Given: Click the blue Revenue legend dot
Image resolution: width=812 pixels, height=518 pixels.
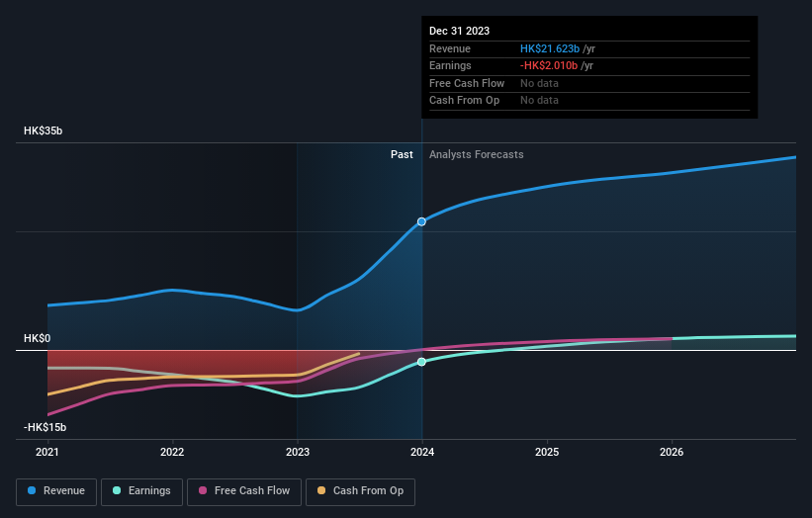Looking at the screenshot, I should [32, 490].
